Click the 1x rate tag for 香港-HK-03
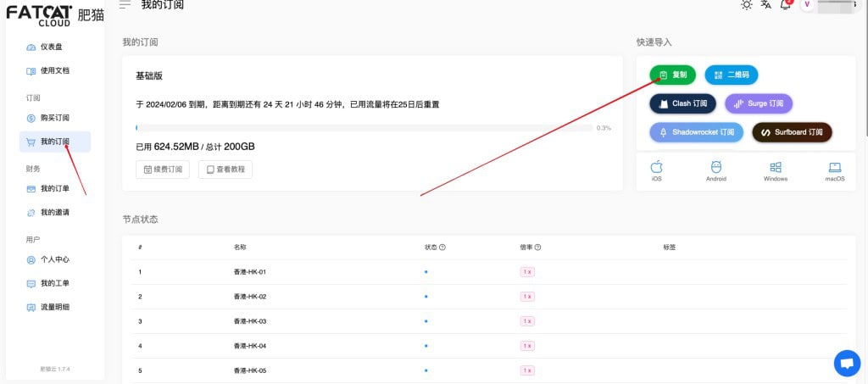 tap(527, 321)
